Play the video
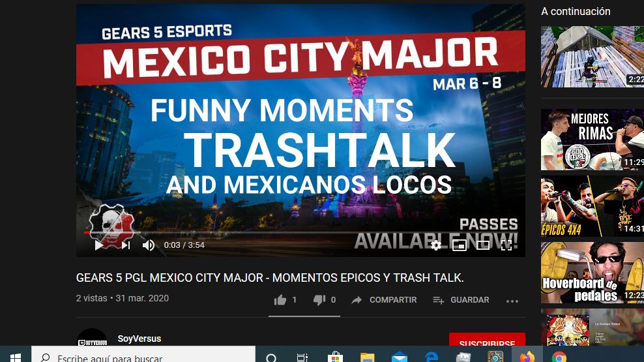644x362 pixels. (98, 245)
